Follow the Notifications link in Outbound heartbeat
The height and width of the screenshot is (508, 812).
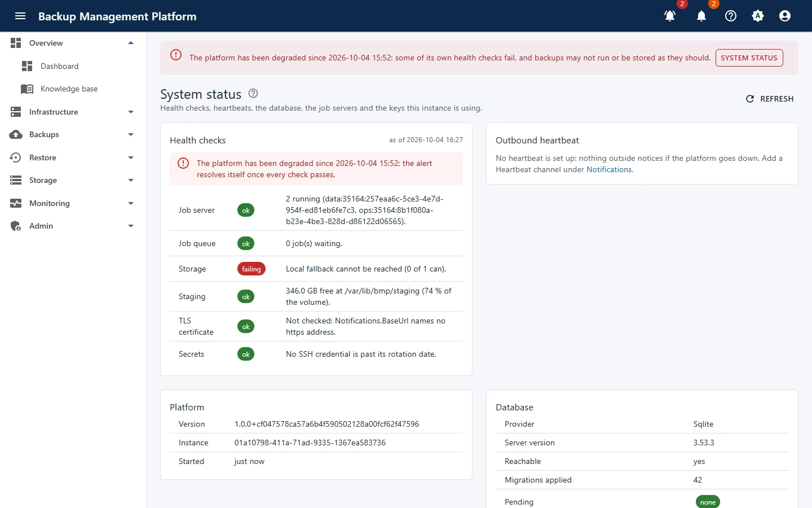609,169
